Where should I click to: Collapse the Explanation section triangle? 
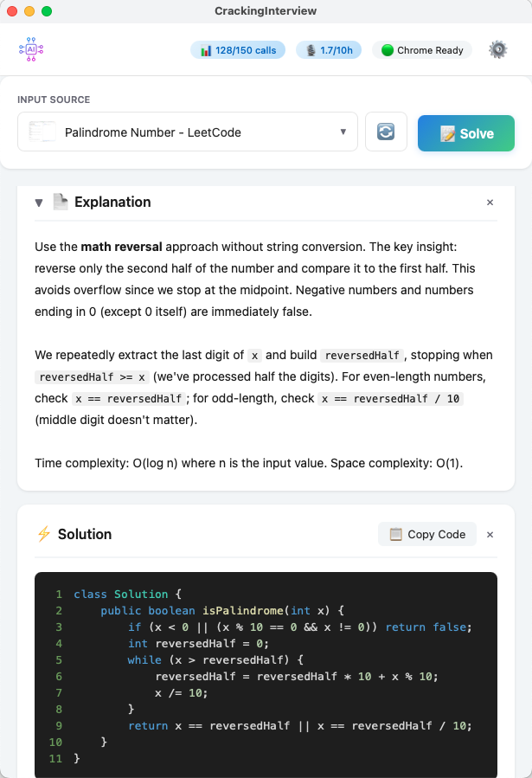tap(38, 202)
